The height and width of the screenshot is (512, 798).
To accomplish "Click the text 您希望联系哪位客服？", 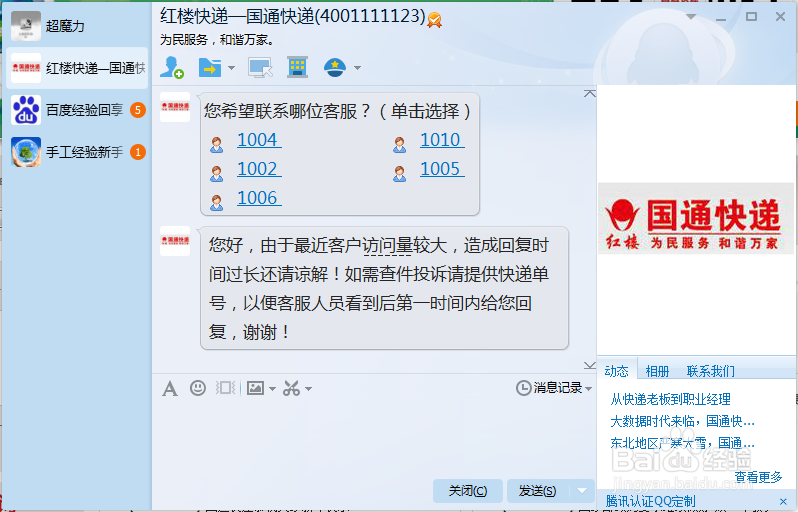I will (x=289, y=111).
